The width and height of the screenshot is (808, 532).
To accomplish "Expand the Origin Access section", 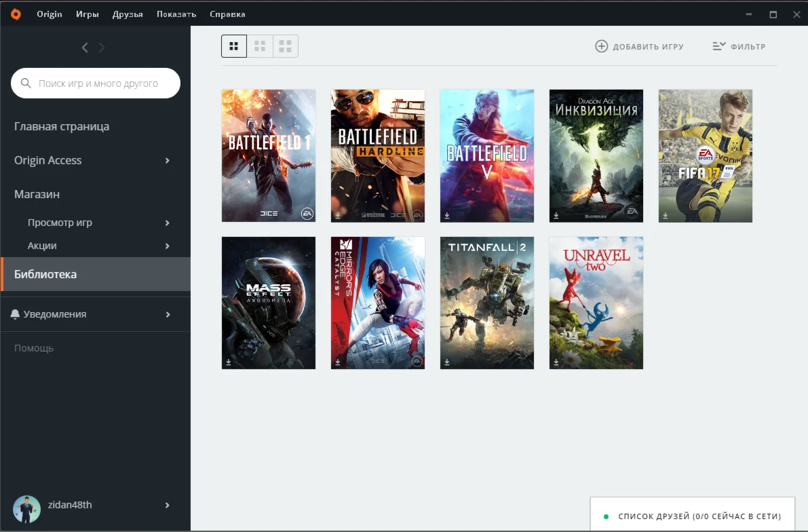I will coord(167,160).
